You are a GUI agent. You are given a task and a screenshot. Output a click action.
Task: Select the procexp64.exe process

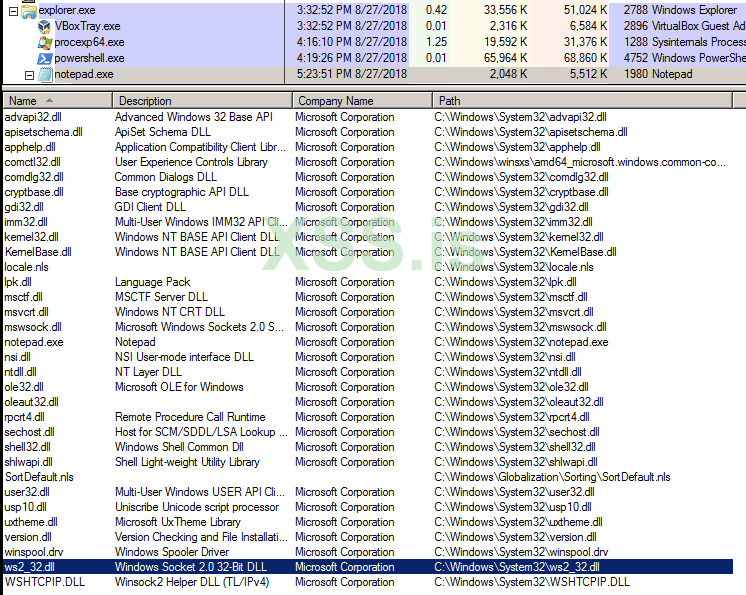(373, 42)
